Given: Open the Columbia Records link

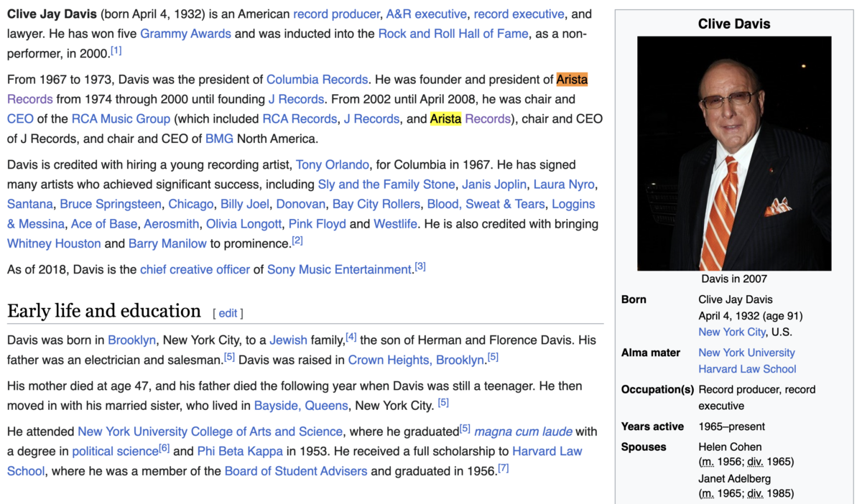Looking at the screenshot, I should [x=317, y=79].
